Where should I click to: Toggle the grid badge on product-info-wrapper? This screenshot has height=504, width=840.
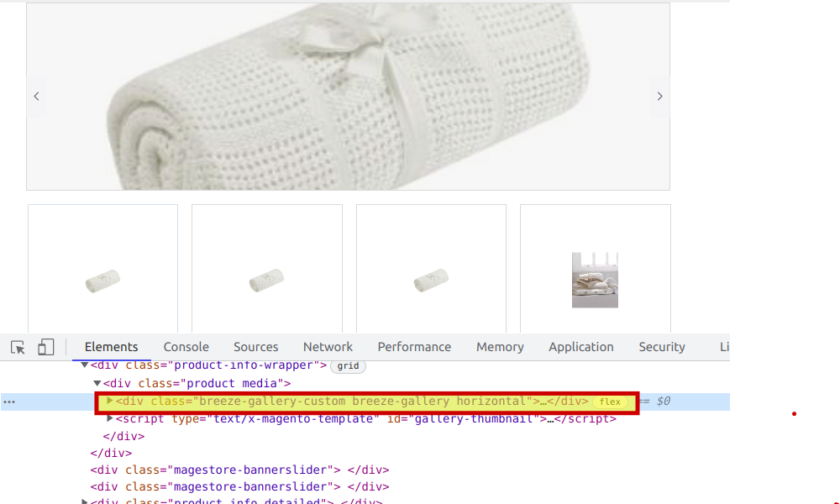click(349, 365)
